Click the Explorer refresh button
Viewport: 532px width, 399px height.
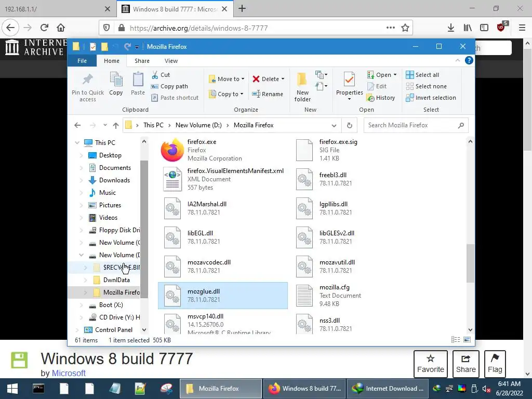(x=350, y=125)
